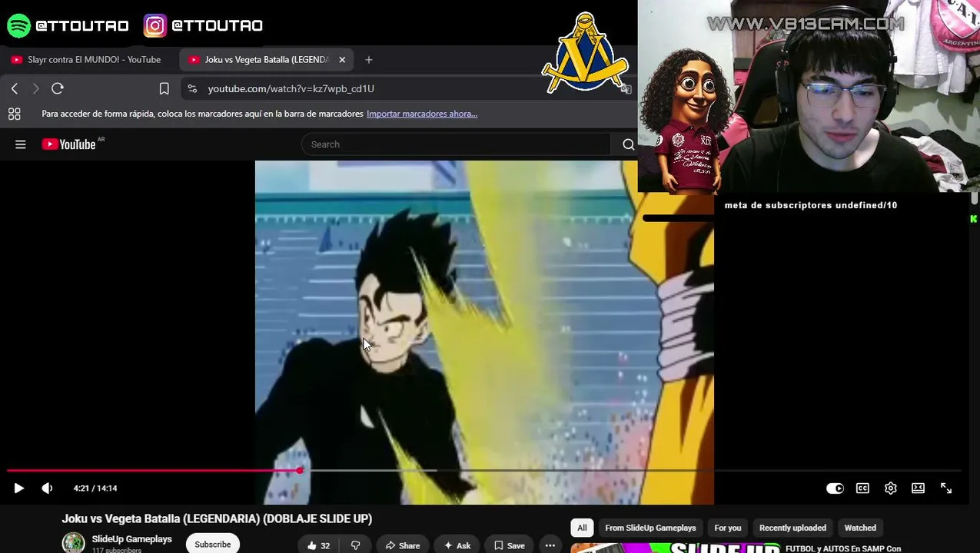Select the From SlideUp Gameplays chip
Viewport: 980px width, 553px height.
coord(650,528)
